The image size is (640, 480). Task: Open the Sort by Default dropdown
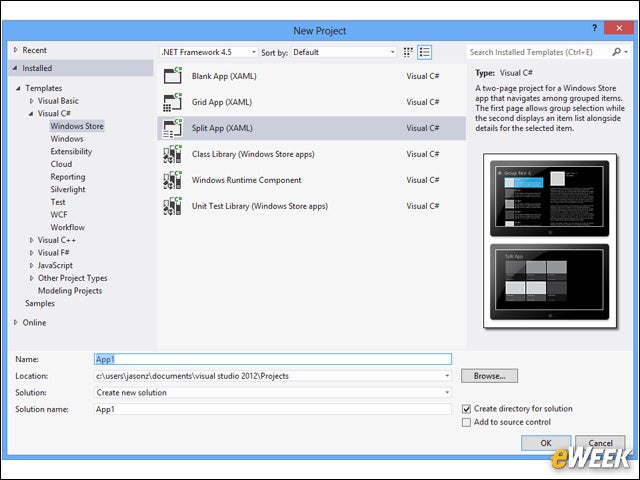(x=344, y=52)
